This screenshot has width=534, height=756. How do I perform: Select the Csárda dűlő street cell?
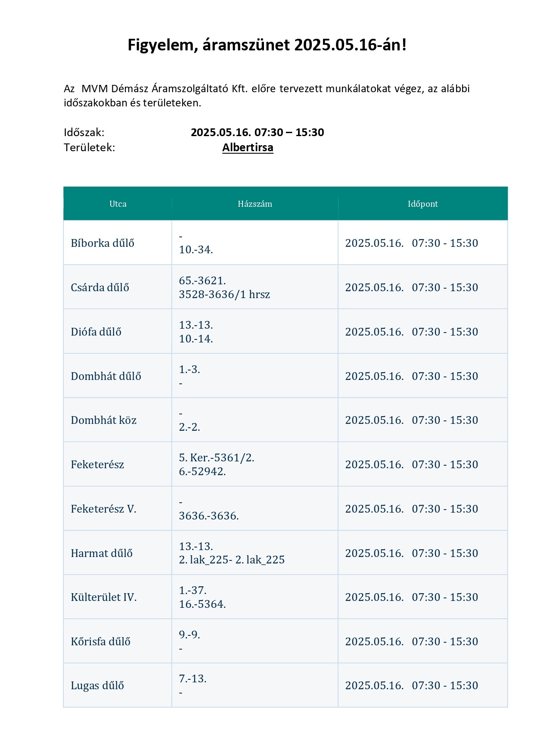click(118, 287)
